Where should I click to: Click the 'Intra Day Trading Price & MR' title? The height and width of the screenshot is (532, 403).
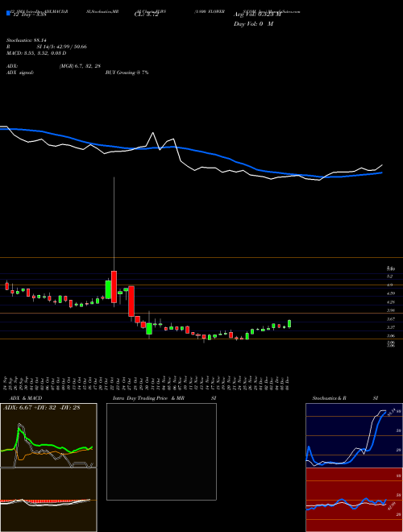coord(148,398)
